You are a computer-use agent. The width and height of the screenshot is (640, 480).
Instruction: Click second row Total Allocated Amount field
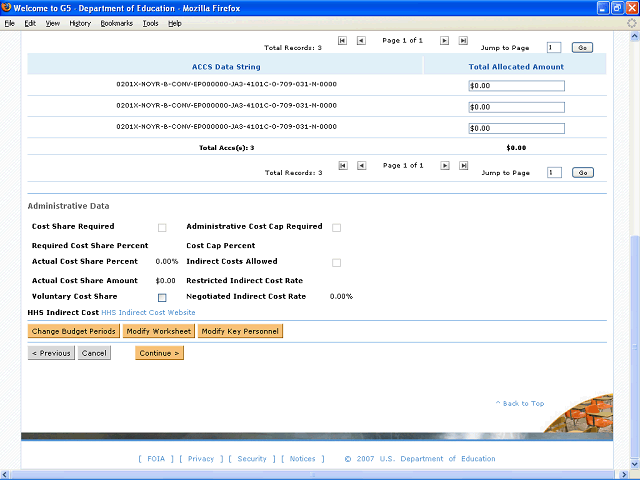click(x=516, y=107)
